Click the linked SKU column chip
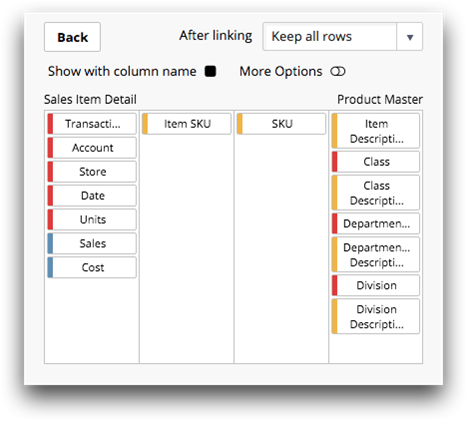The image size is (467, 421). point(281,124)
